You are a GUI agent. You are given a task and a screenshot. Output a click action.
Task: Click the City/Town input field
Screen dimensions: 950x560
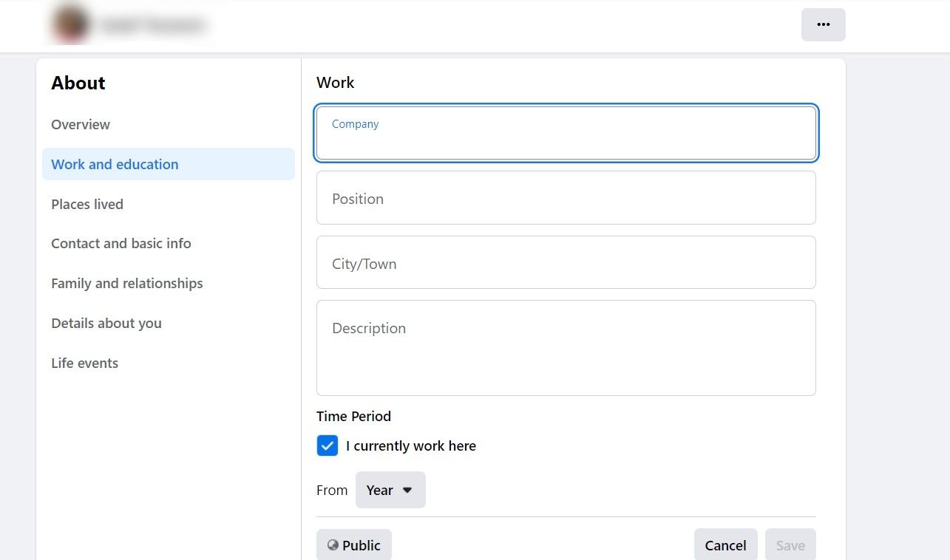[566, 262]
